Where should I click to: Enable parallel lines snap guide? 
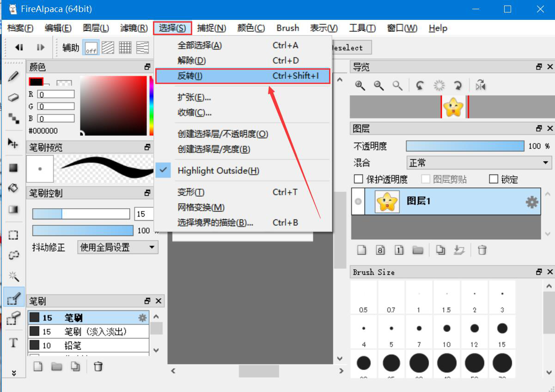108,48
